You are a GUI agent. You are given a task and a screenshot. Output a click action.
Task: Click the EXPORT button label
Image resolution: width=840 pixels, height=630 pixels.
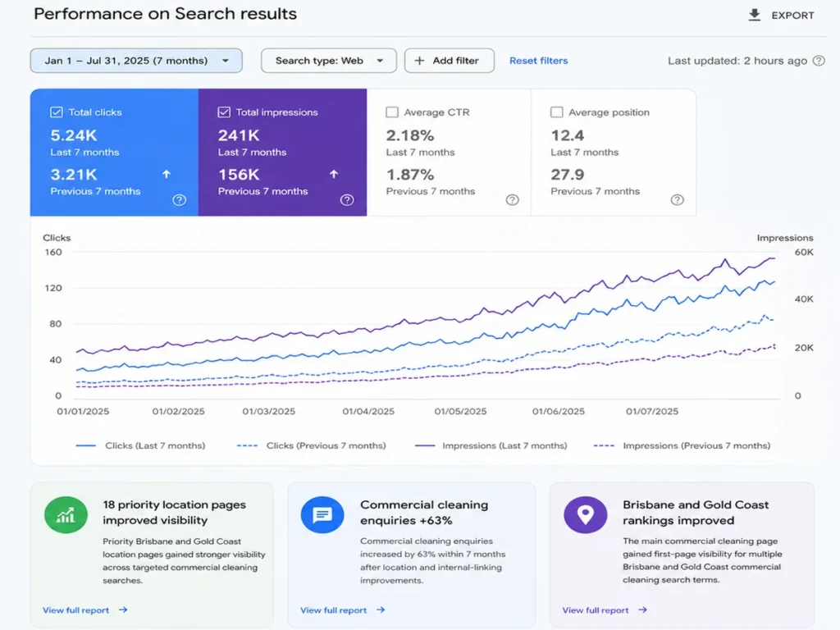pos(792,16)
